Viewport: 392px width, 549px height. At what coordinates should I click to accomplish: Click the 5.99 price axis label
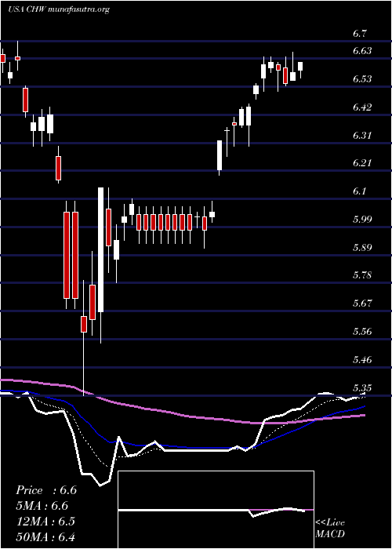362,219
